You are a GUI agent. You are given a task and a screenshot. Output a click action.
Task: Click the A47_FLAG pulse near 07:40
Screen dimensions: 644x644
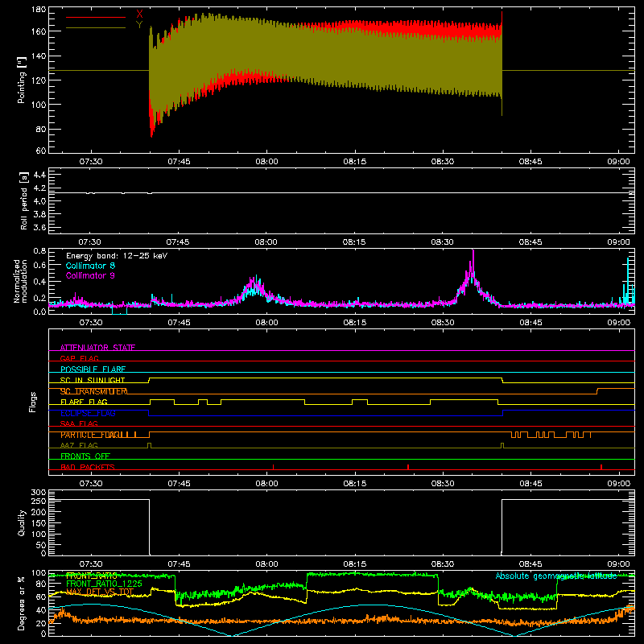pos(149,446)
